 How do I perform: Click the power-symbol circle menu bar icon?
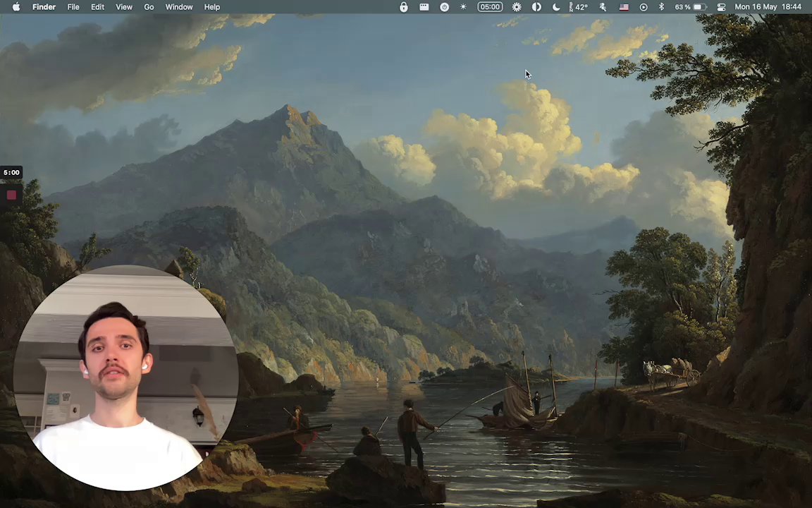(444, 7)
